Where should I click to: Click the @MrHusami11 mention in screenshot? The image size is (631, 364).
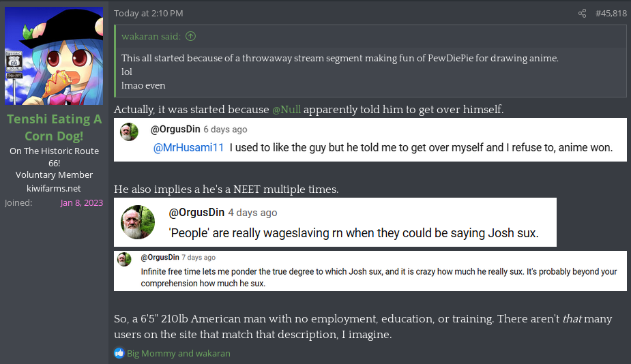(x=188, y=148)
